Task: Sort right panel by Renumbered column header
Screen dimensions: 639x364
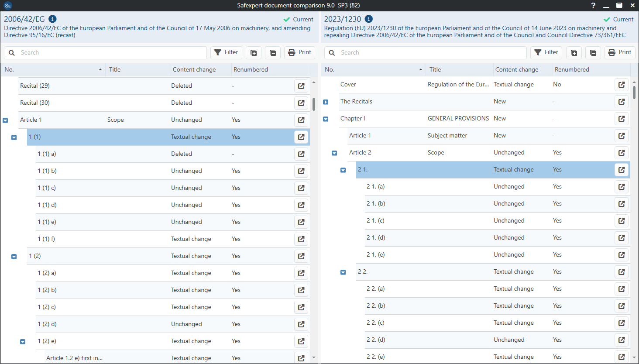Action: tap(572, 69)
